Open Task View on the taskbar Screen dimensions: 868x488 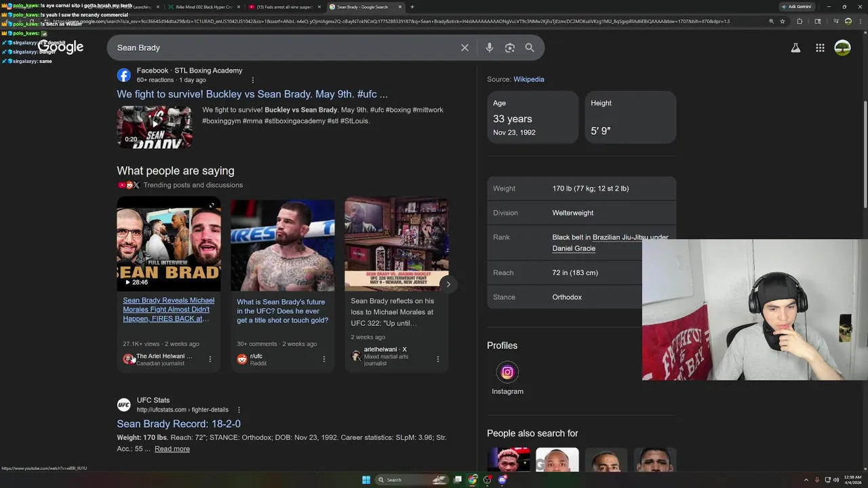[458, 480]
